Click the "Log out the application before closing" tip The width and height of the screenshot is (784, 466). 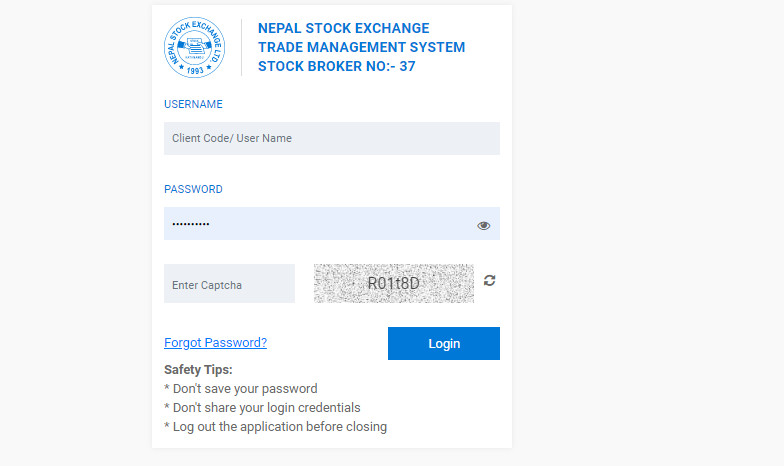tap(276, 426)
